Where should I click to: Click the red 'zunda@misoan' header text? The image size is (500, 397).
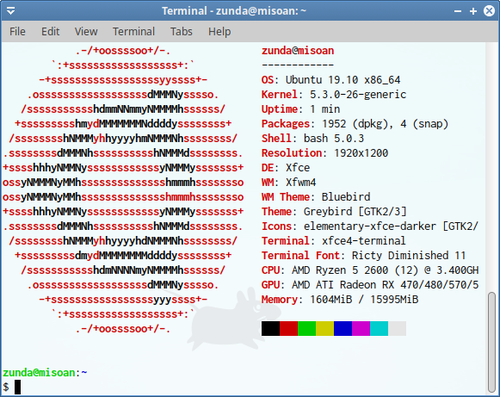click(x=298, y=51)
